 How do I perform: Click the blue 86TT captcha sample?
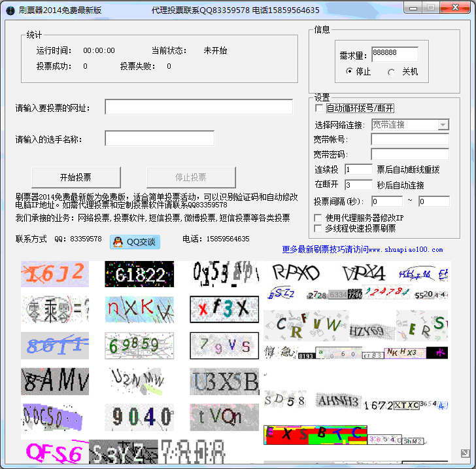[55, 345]
